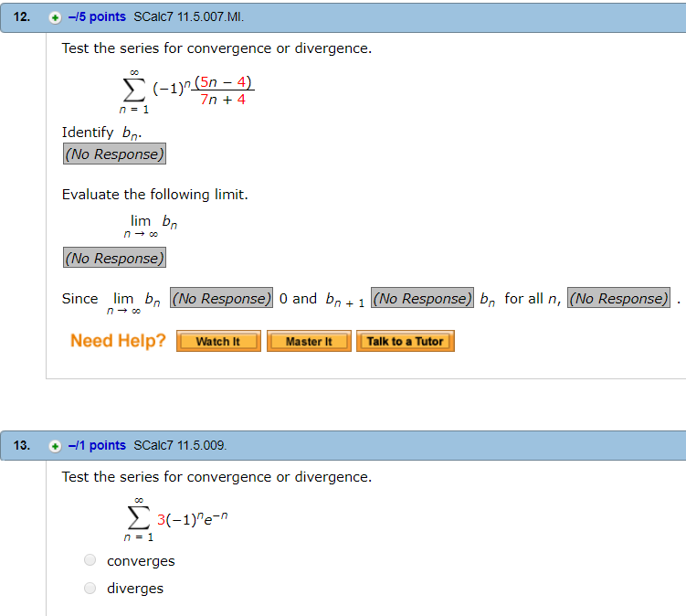
Task: Click the question number 13. label
Action: coord(22,446)
